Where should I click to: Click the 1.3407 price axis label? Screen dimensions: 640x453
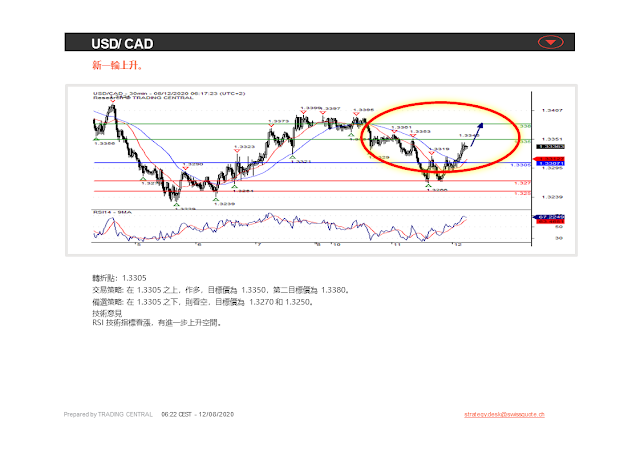click(x=552, y=110)
